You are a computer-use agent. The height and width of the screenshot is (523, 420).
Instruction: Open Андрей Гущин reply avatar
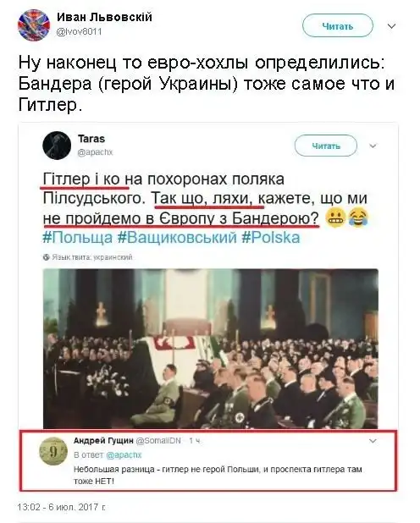53,451
